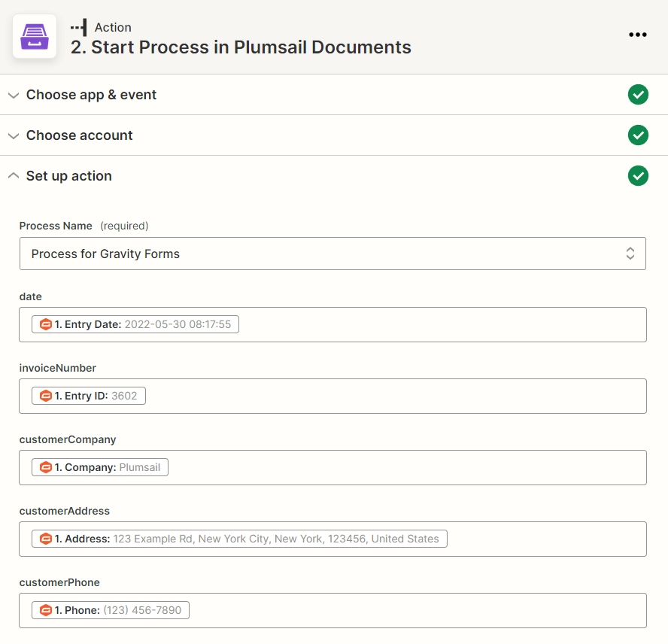Screen dimensions: 668x644
Task: Open the Process Name dropdown
Action: coord(332,254)
